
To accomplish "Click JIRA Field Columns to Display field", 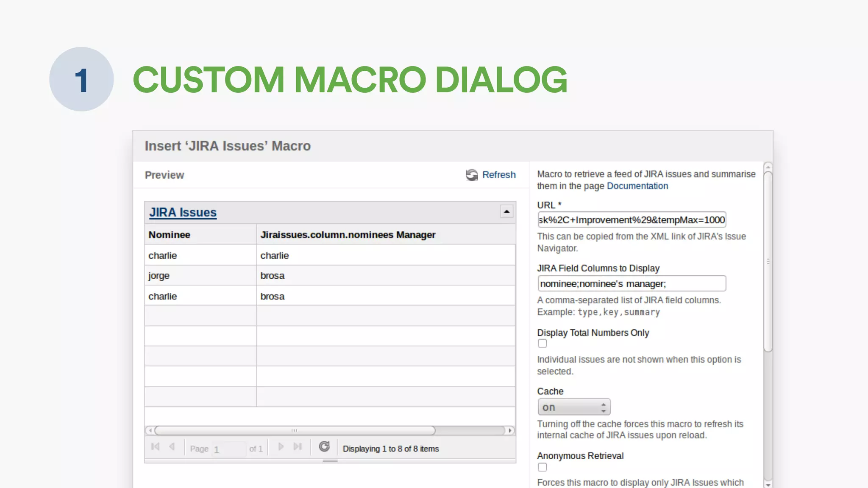I will [632, 283].
